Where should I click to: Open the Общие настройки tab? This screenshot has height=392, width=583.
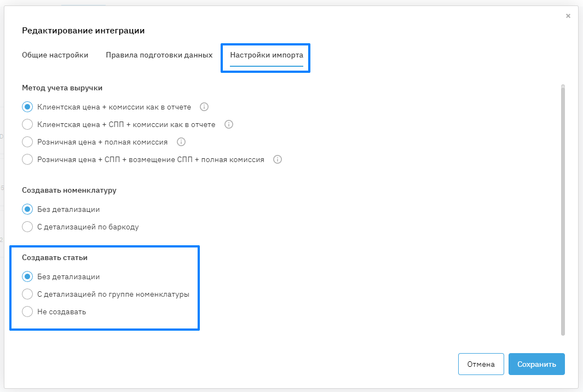click(x=55, y=55)
